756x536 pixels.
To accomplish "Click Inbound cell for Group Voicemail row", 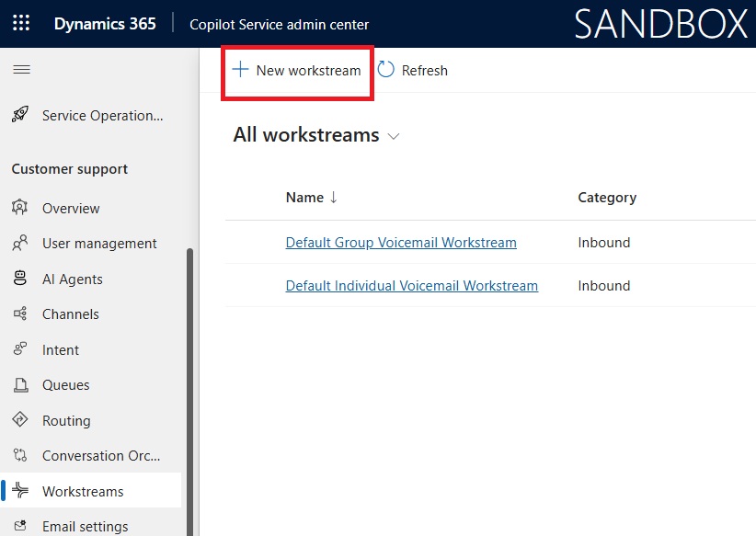I will pyautogui.click(x=603, y=242).
